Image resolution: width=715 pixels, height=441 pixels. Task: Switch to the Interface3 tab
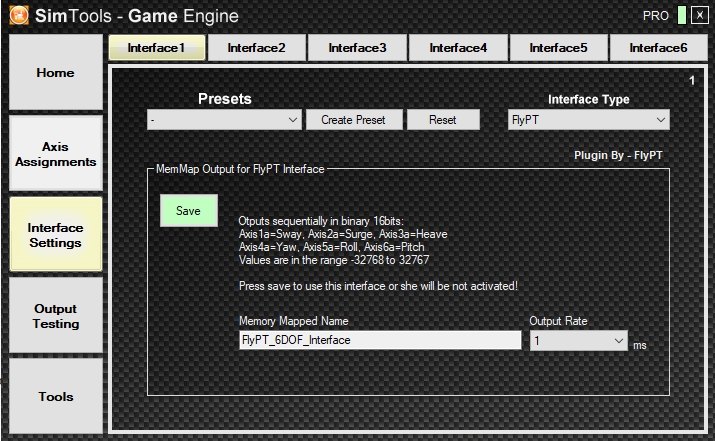point(357,47)
